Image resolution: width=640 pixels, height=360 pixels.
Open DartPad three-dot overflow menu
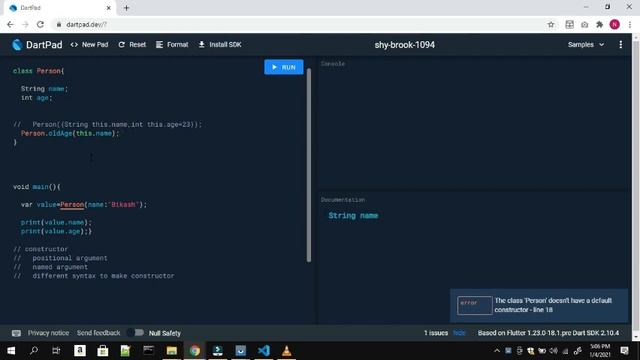[x=620, y=44]
